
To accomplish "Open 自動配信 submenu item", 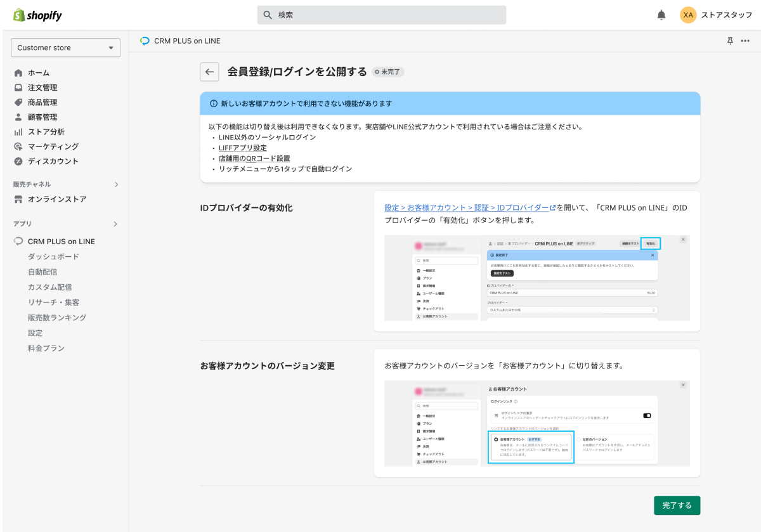I will tap(42, 272).
